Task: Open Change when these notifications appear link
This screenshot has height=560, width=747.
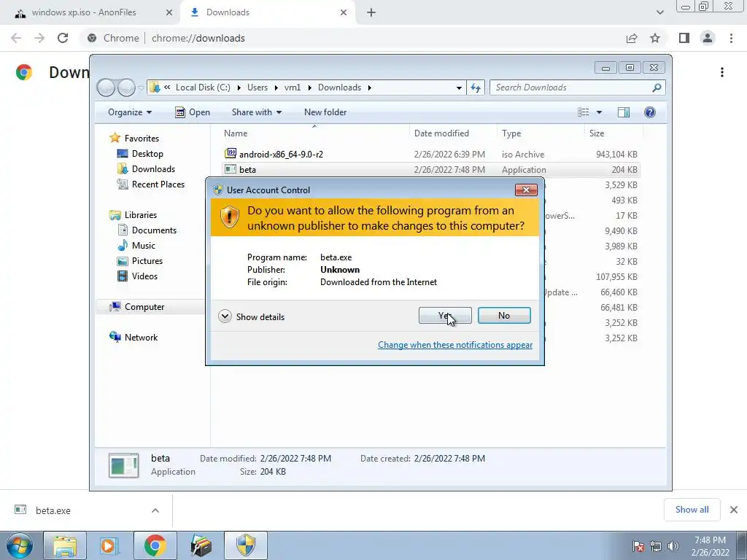Action: coord(455,345)
